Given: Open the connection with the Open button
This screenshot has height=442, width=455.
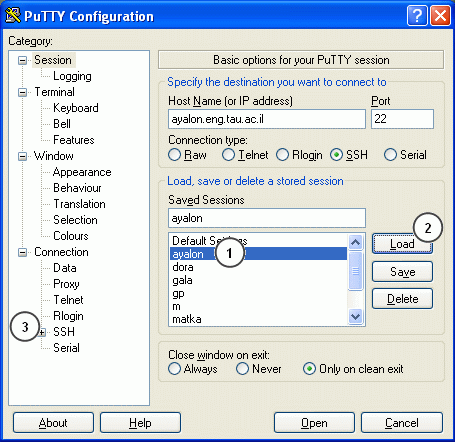Looking at the screenshot, I should [x=314, y=423].
